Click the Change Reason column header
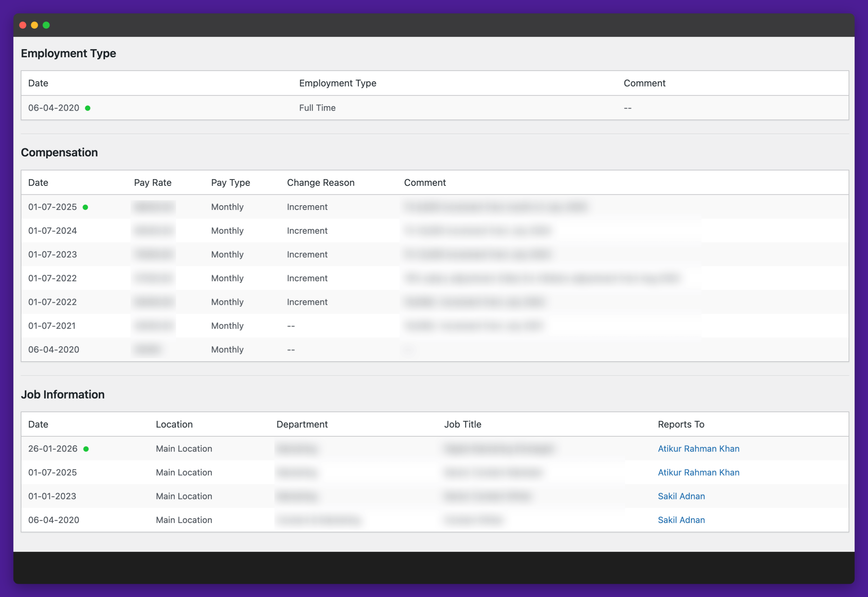This screenshot has width=868, height=597. [320, 182]
